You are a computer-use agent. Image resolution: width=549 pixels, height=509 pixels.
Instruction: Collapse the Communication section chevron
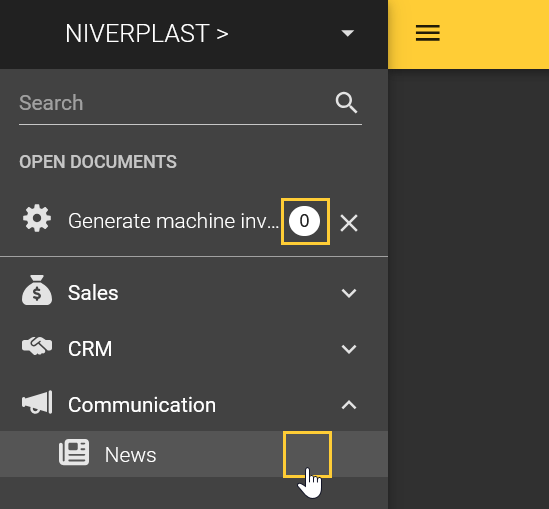[349, 405]
